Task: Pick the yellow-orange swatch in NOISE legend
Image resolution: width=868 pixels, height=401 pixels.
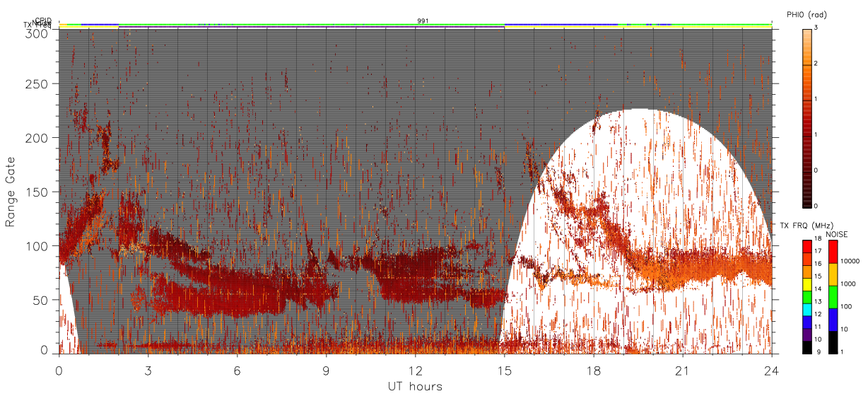Action: click(x=832, y=274)
